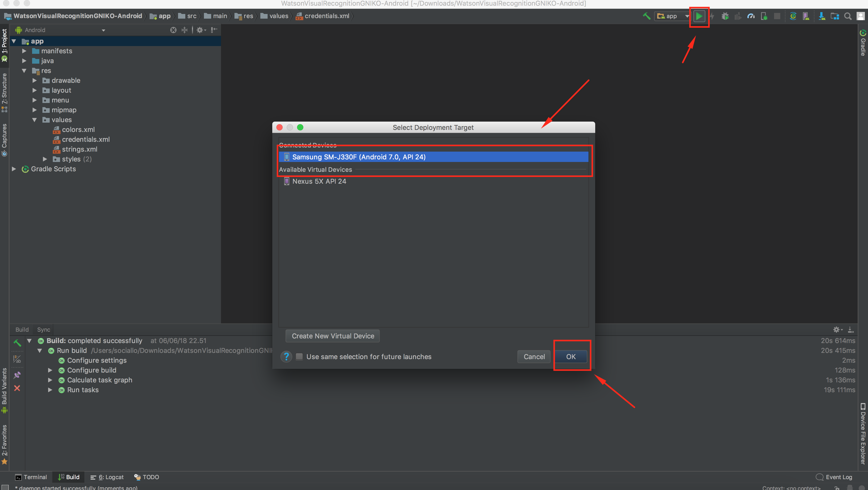868x490 pixels.
Task: Expand the java folder
Action: pos(24,61)
